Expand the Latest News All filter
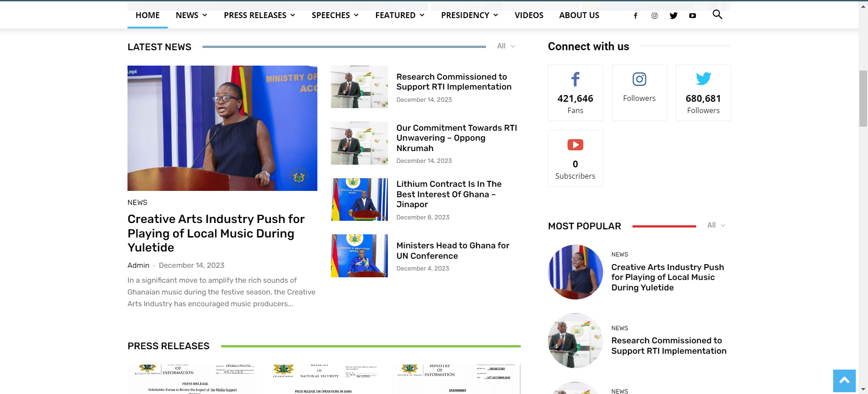 506,46
